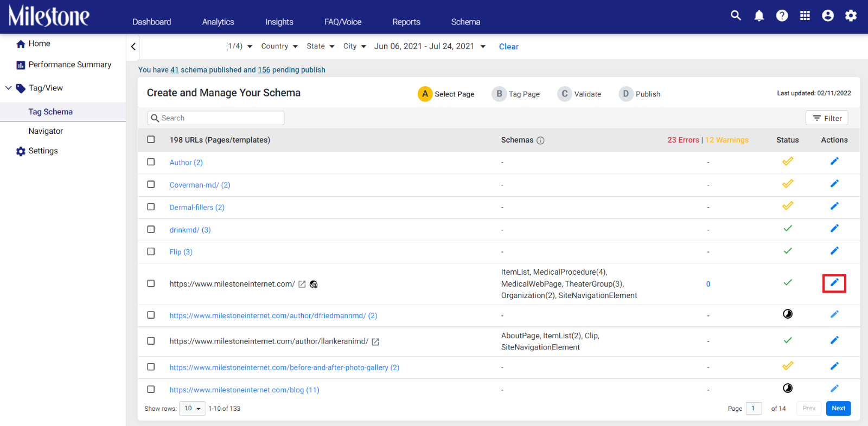This screenshot has width=868, height=426.
Task: Edit the before-and-after-photo-gallery row
Action: coord(834,366)
